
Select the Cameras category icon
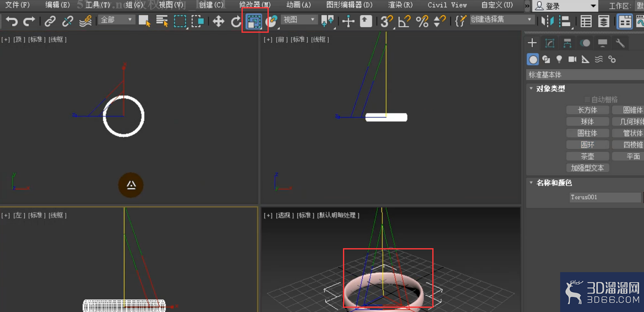[572, 59]
